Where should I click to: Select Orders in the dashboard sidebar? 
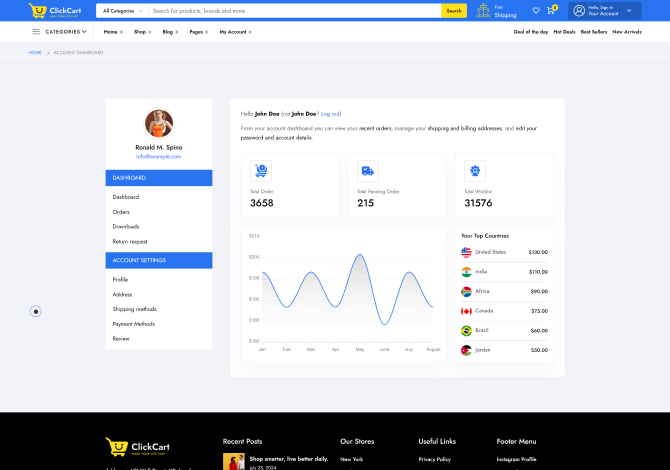(121, 212)
